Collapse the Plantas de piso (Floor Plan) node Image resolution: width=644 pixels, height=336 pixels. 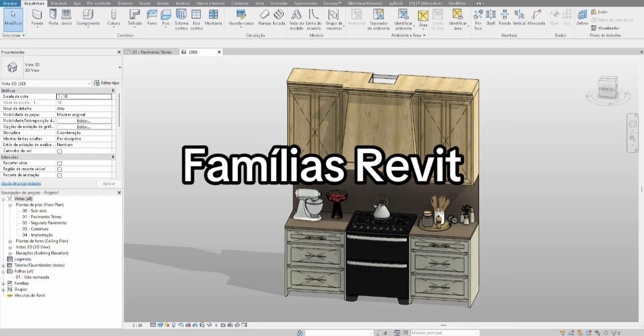click(x=10, y=205)
